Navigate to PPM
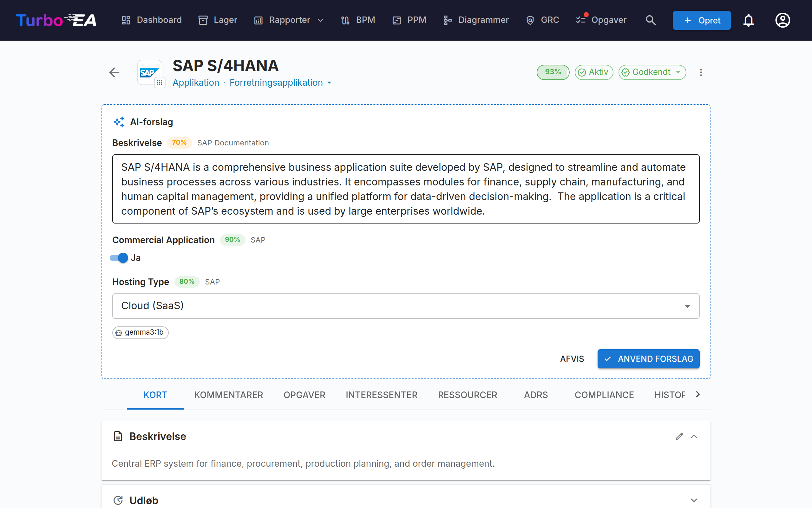 [409, 20]
